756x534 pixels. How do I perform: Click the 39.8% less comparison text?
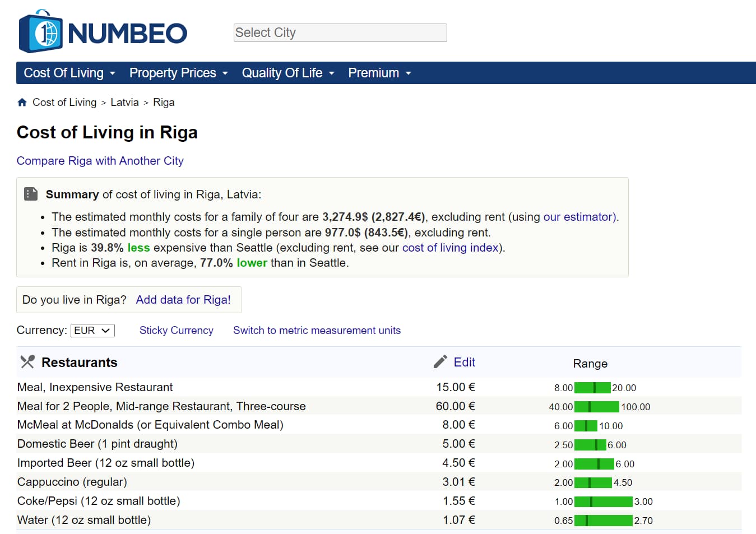pyautogui.click(x=120, y=248)
